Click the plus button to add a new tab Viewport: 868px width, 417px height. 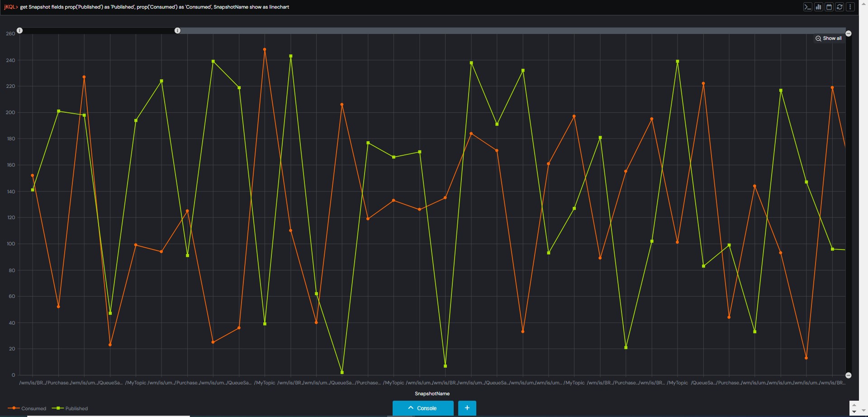pos(467,408)
